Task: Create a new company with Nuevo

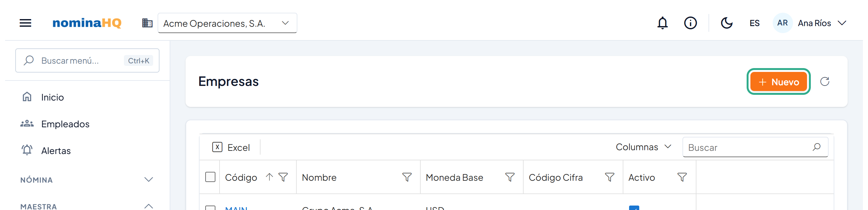Action: (x=778, y=82)
